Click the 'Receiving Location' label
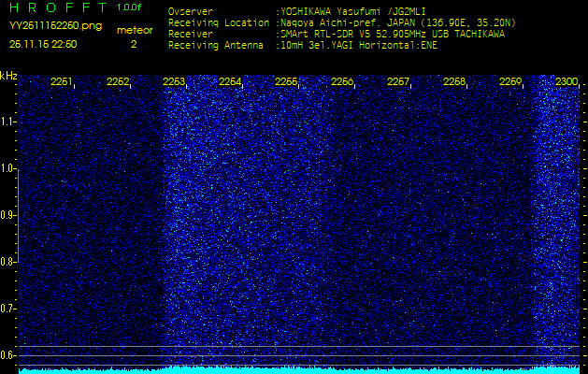The width and height of the screenshot is (588, 374). (x=219, y=22)
